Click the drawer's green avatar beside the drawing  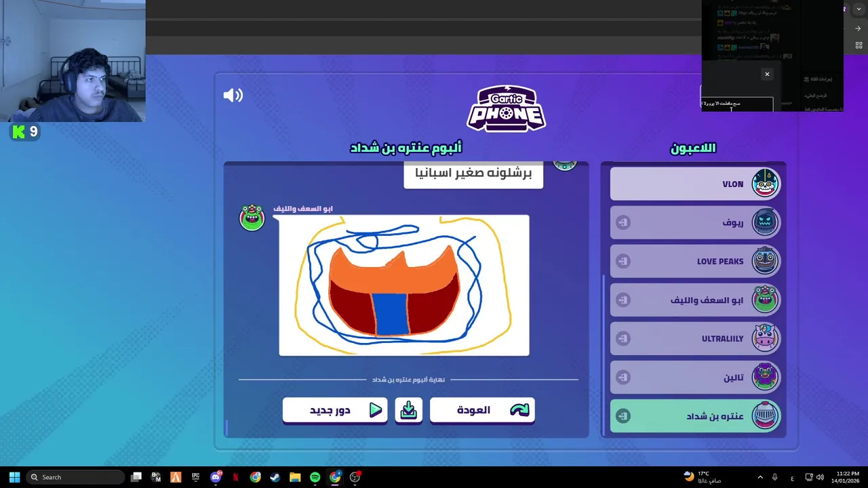point(252,217)
